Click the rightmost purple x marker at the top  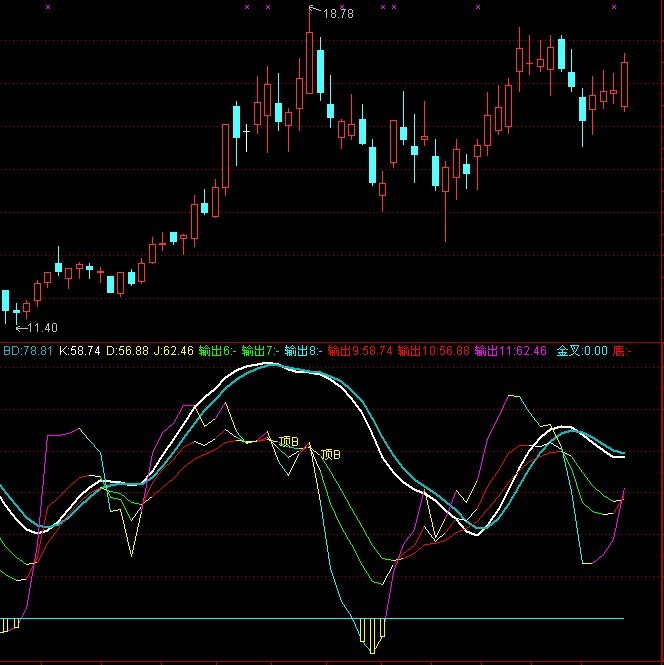point(614,7)
